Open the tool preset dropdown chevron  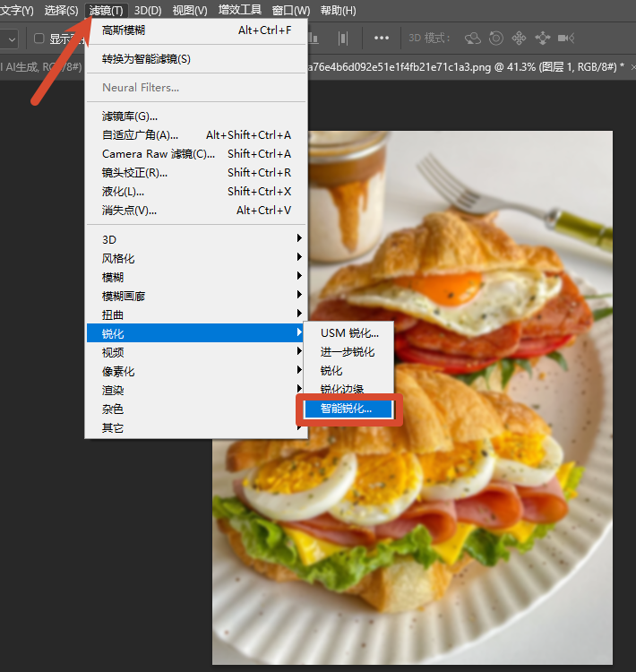[12, 39]
